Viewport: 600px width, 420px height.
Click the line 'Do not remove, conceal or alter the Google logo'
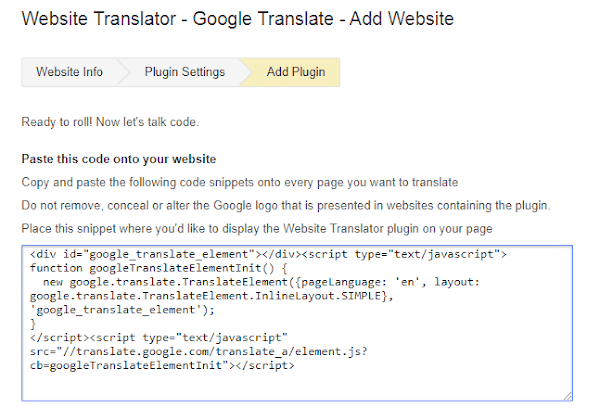pos(286,205)
